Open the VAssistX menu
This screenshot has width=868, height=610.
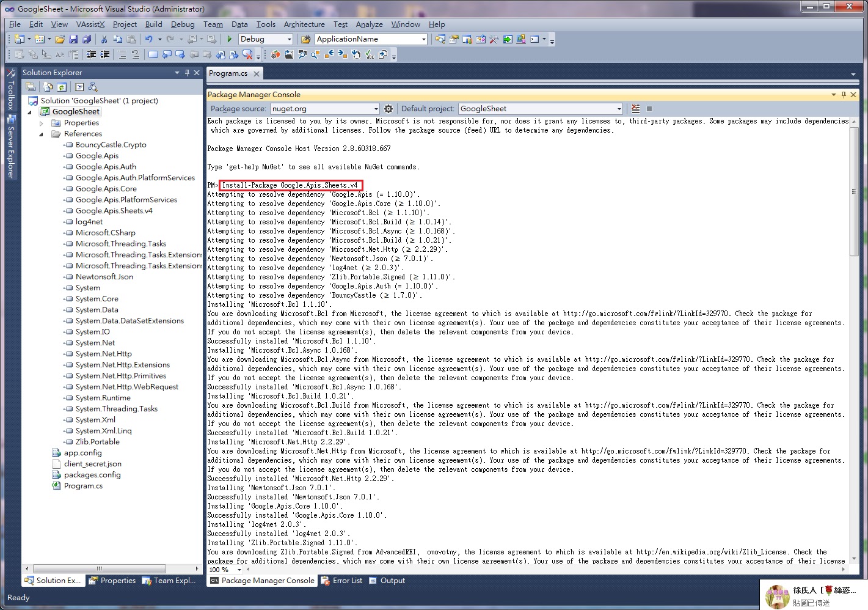coord(90,24)
